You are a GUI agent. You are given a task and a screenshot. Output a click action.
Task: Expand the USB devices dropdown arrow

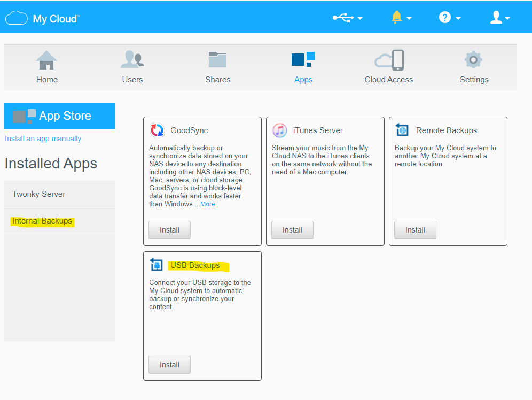click(x=360, y=18)
